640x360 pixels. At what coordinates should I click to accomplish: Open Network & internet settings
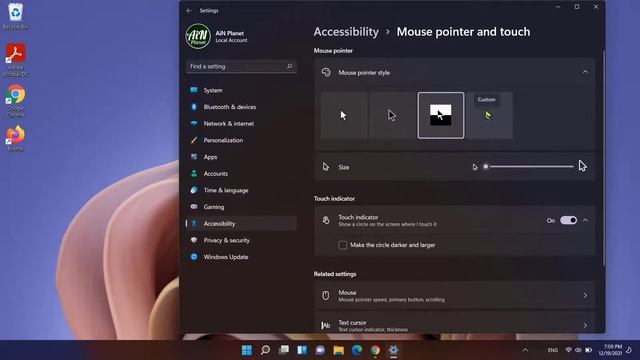pyautogui.click(x=241, y=124)
